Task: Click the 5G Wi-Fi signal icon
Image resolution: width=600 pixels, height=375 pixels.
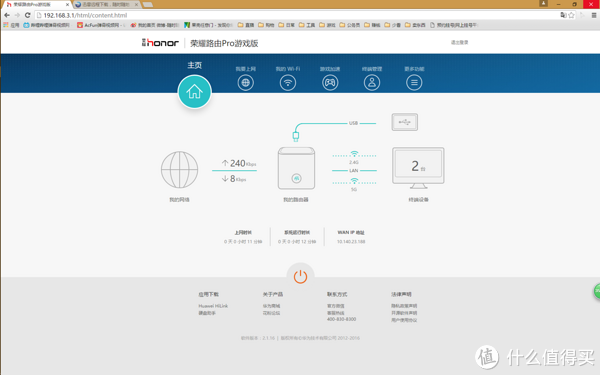Action: point(354,181)
